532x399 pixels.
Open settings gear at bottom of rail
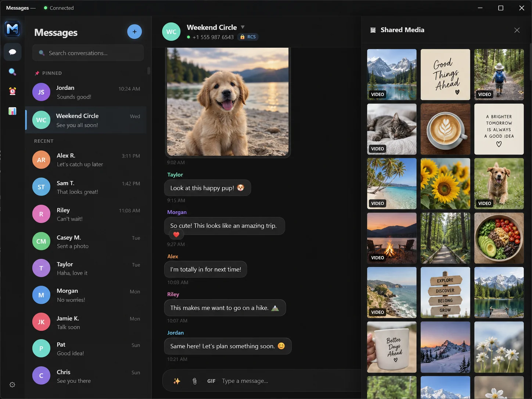[x=12, y=385]
